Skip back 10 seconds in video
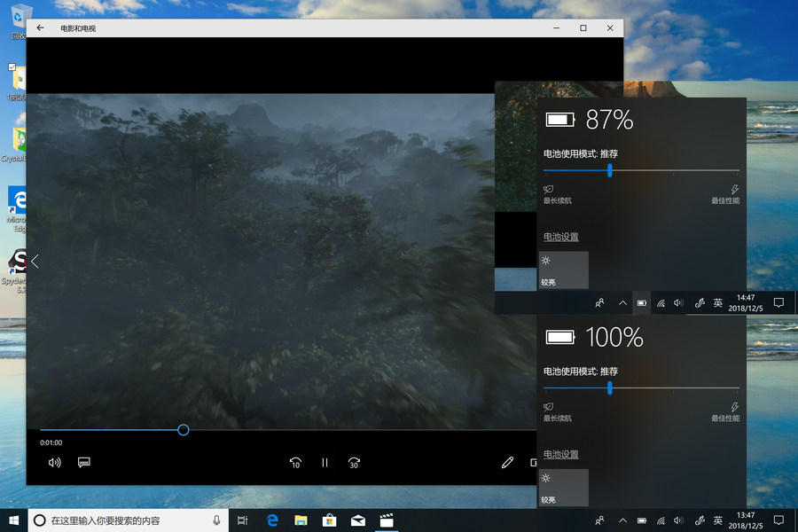 [296, 462]
